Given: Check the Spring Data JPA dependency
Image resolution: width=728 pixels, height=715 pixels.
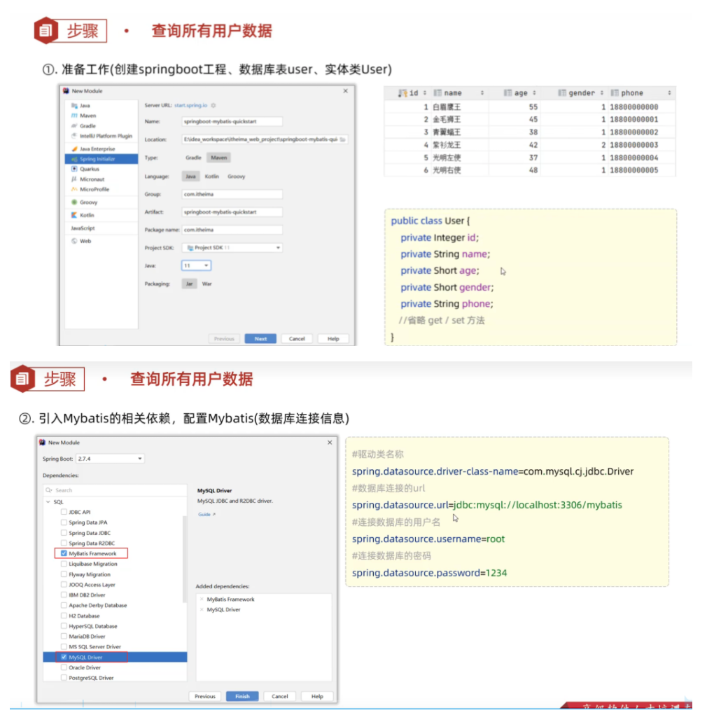Looking at the screenshot, I should tap(64, 522).
